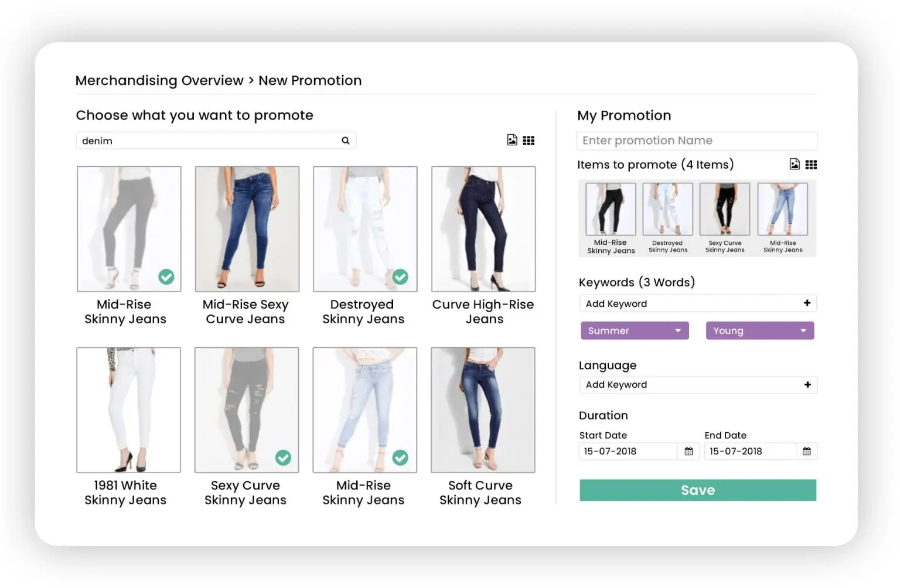The width and height of the screenshot is (900, 588).
Task: Switch product list to grid view icon
Action: [x=529, y=141]
